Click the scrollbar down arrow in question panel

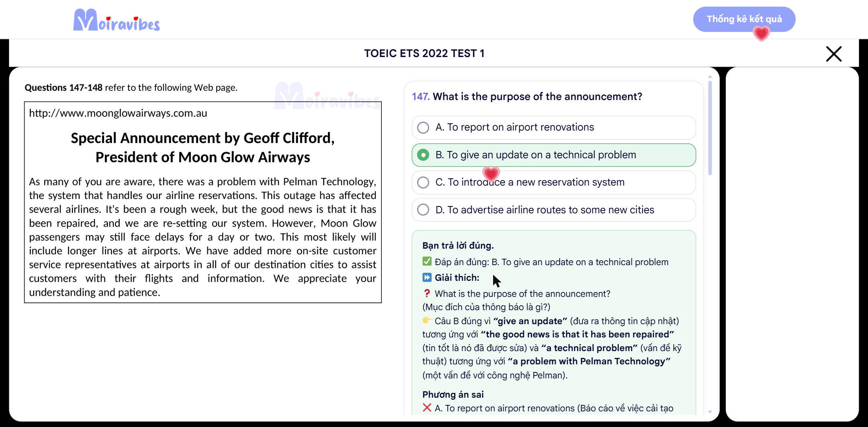click(x=710, y=412)
